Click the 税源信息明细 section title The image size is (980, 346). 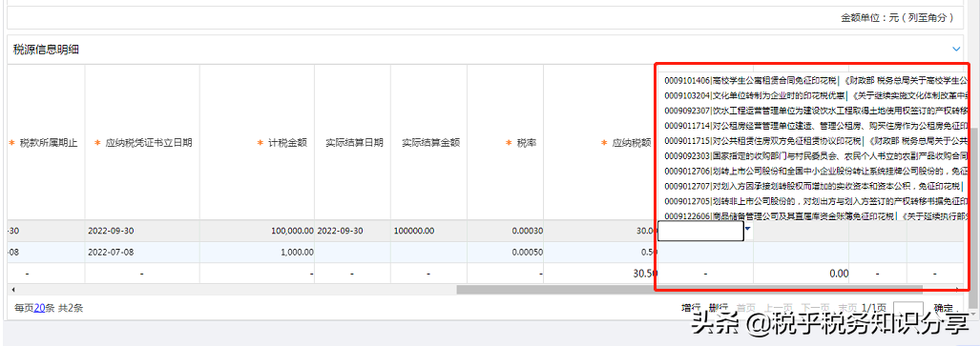coord(46,50)
